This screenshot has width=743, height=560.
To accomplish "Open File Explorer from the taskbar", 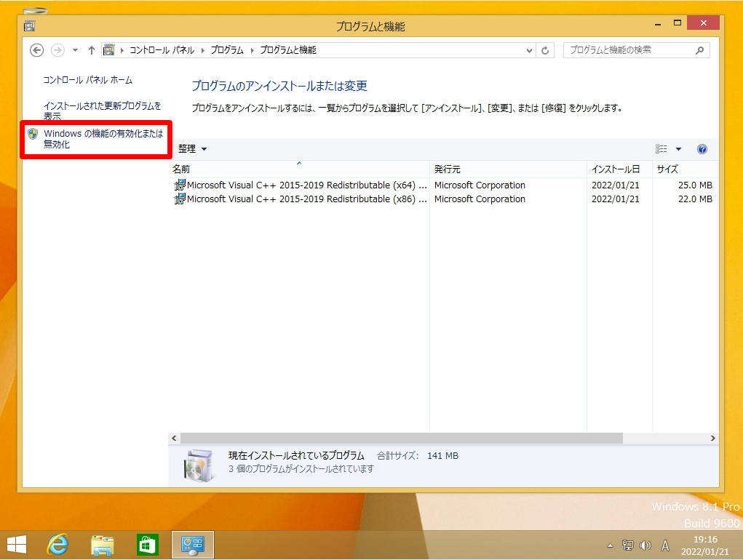I will point(103,545).
